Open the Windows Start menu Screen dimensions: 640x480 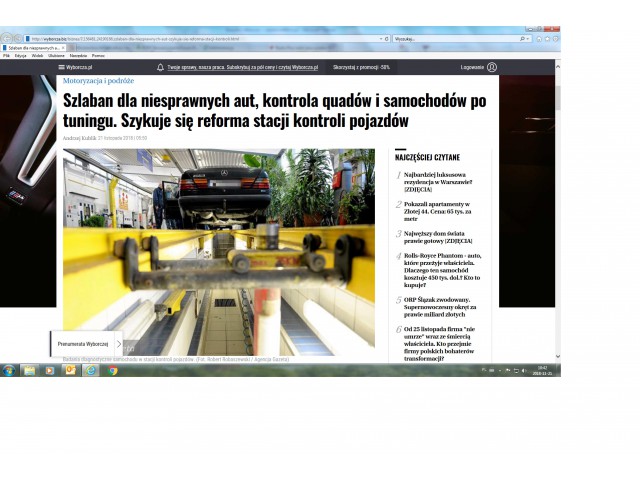[x=8, y=370]
